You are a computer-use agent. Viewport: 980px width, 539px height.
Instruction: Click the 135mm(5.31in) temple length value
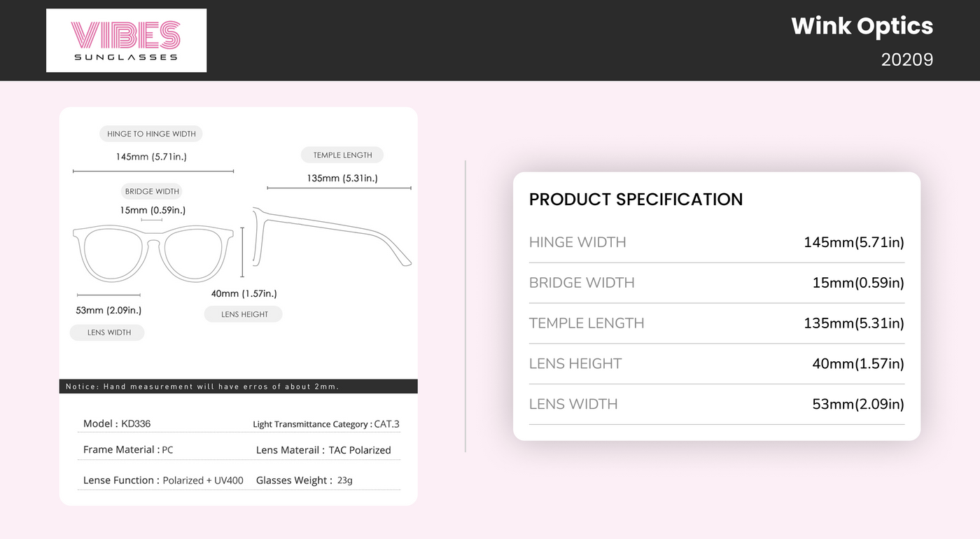tap(853, 323)
